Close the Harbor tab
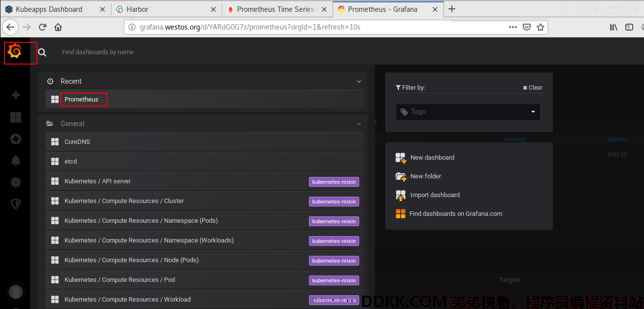Screen dimensions: 644x309 click(x=213, y=9)
